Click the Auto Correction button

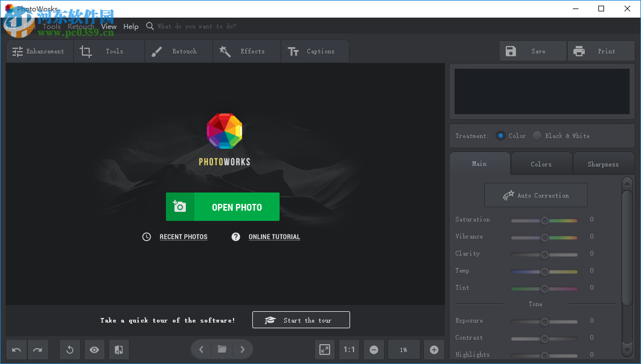(535, 195)
